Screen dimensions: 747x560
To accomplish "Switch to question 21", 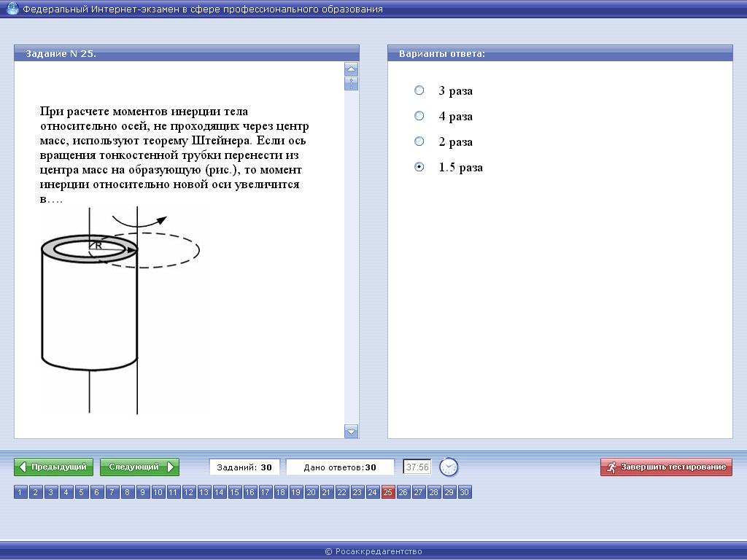I will pyautogui.click(x=326, y=492).
